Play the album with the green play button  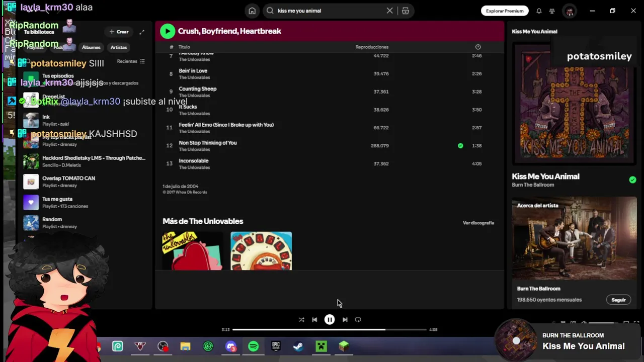tap(168, 31)
